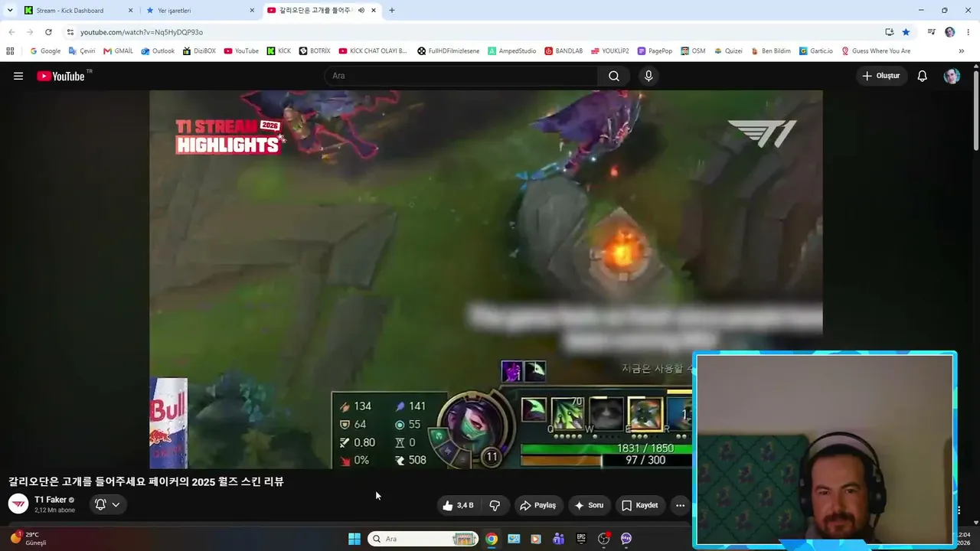Close the active YouTube tab
The width and height of the screenshot is (980, 551).
pos(374,11)
